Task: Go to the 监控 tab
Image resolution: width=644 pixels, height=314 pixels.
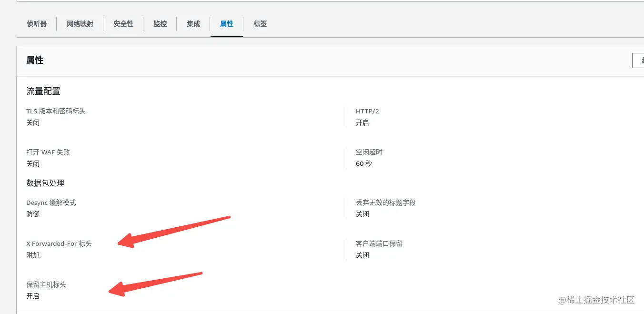Action: pyautogui.click(x=160, y=24)
